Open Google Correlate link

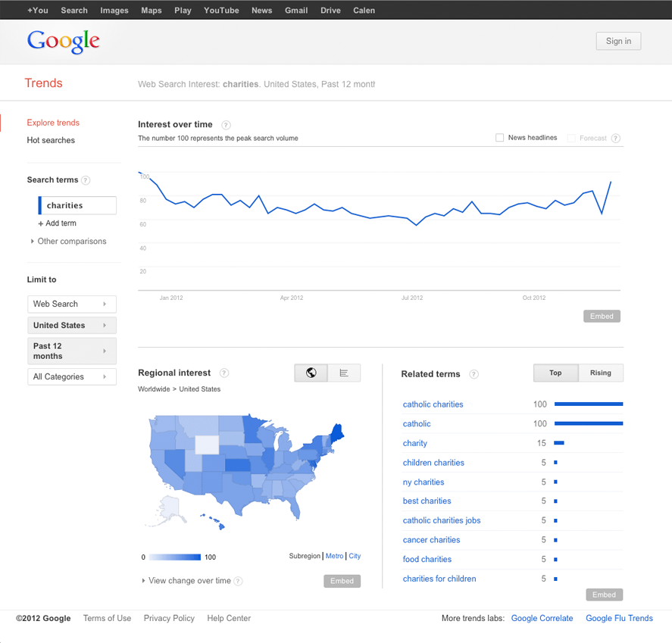click(x=542, y=619)
